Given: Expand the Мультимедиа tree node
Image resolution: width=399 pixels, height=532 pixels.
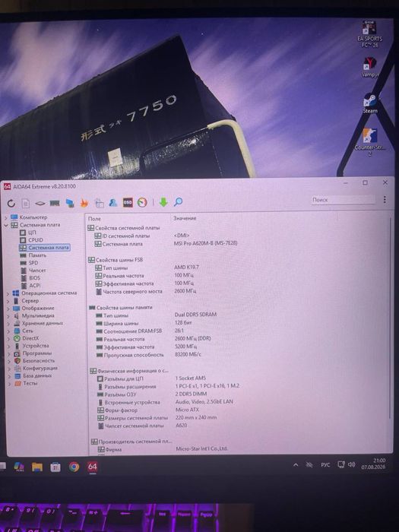Looking at the screenshot, I should point(8,316).
